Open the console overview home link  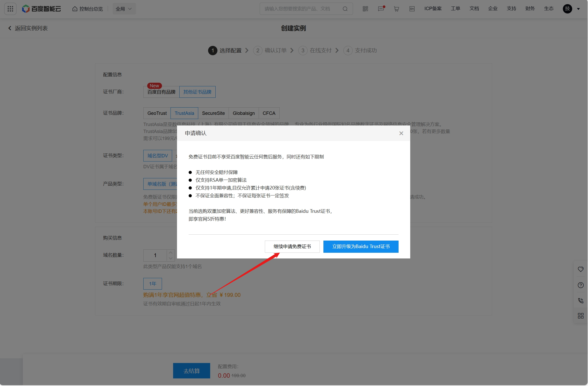88,9
